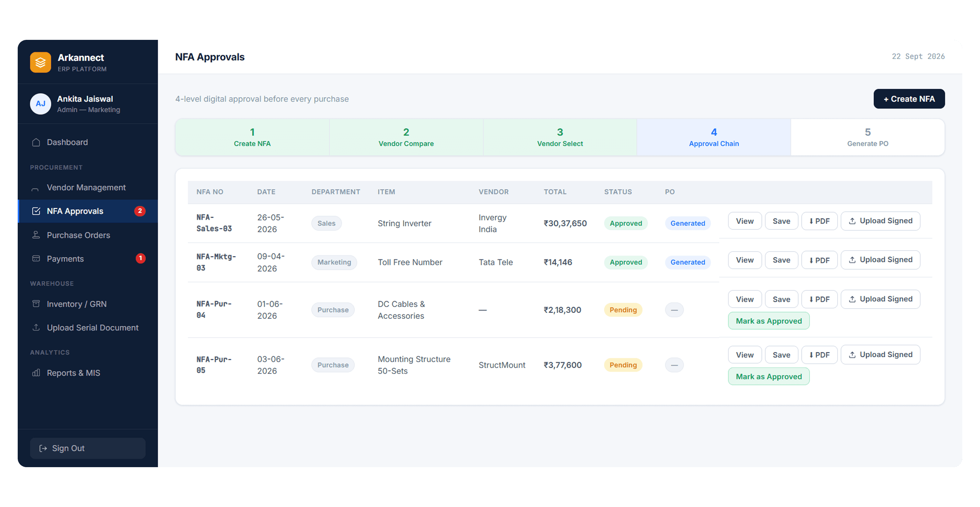The image size is (980, 507).
Task: Click the STATUS column header
Action: pos(617,192)
